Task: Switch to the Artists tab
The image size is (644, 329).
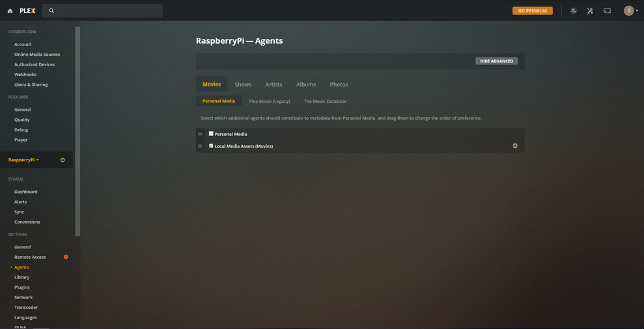Action: [x=273, y=85]
